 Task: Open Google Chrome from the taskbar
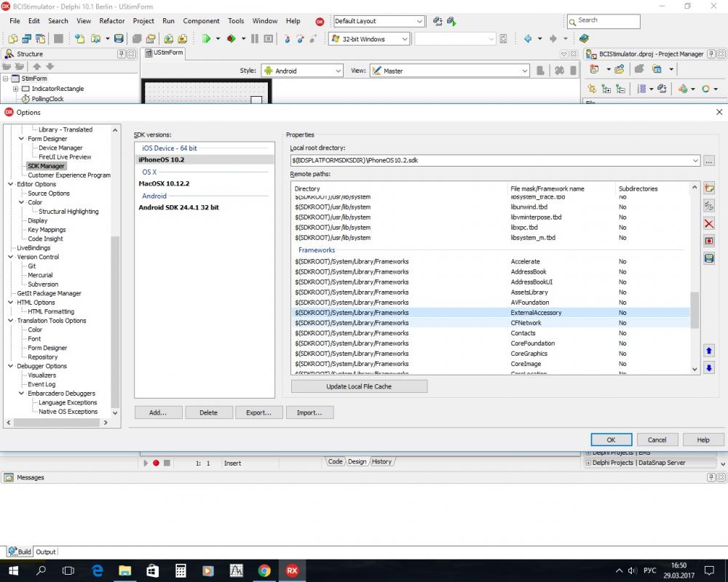(x=264, y=570)
